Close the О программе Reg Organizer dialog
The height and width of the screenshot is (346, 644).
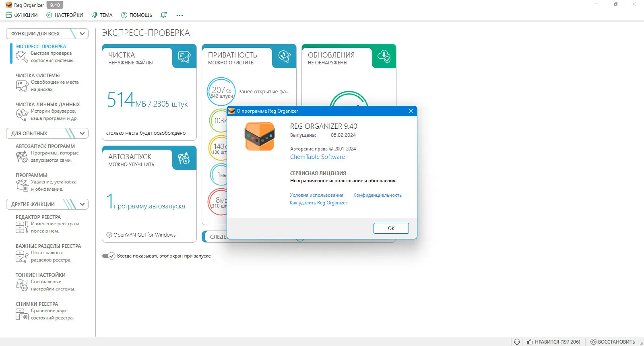click(411, 111)
